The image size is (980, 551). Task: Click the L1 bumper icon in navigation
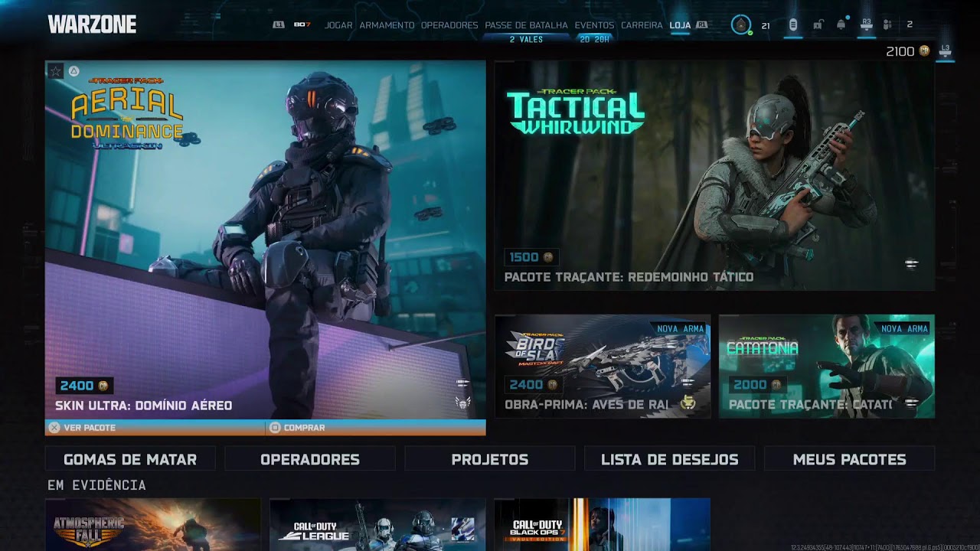(x=279, y=25)
